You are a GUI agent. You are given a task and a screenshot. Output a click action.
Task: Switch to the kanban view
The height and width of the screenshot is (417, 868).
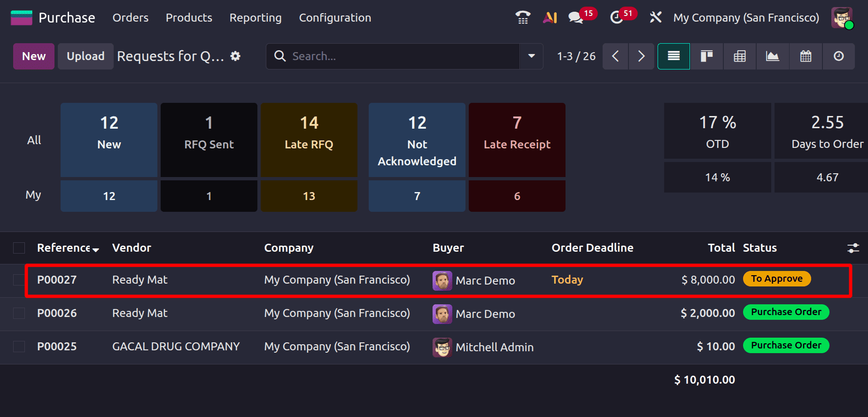tap(706, 56)
